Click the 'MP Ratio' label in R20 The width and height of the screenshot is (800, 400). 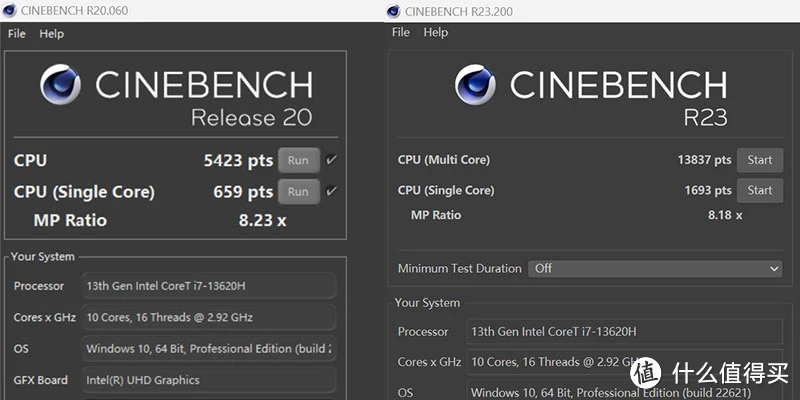pyautogui.click(x=70, y=220)
